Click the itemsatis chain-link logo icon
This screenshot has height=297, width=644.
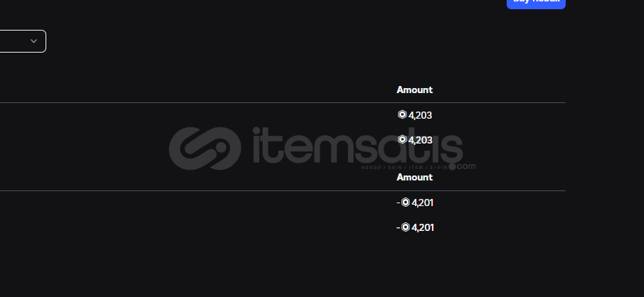[205, 148]
